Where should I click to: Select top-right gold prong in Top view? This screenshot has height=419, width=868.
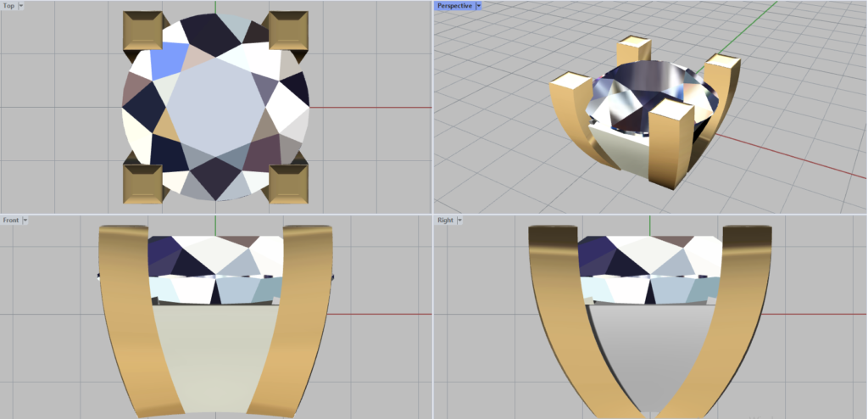287,32
